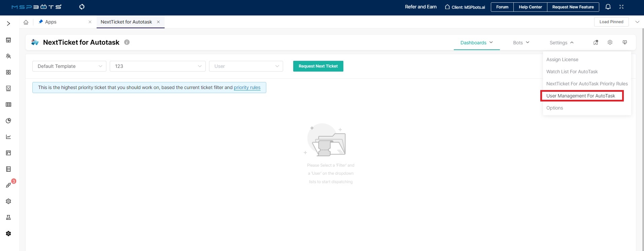Viewport: 644px width, 251px height.
Task: Open the 123 filter dropdown
Action: tap(158, 66)
